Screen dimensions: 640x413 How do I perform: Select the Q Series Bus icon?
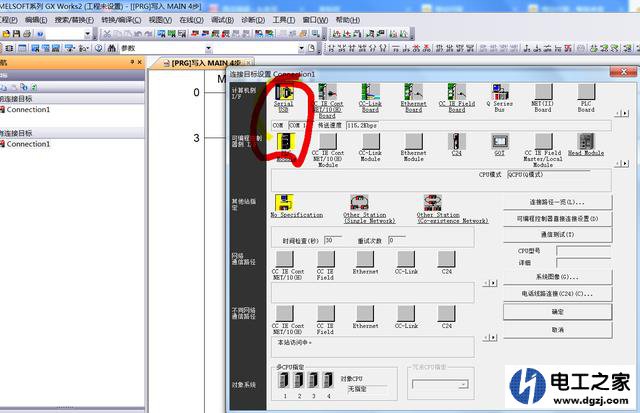(500, 92)
